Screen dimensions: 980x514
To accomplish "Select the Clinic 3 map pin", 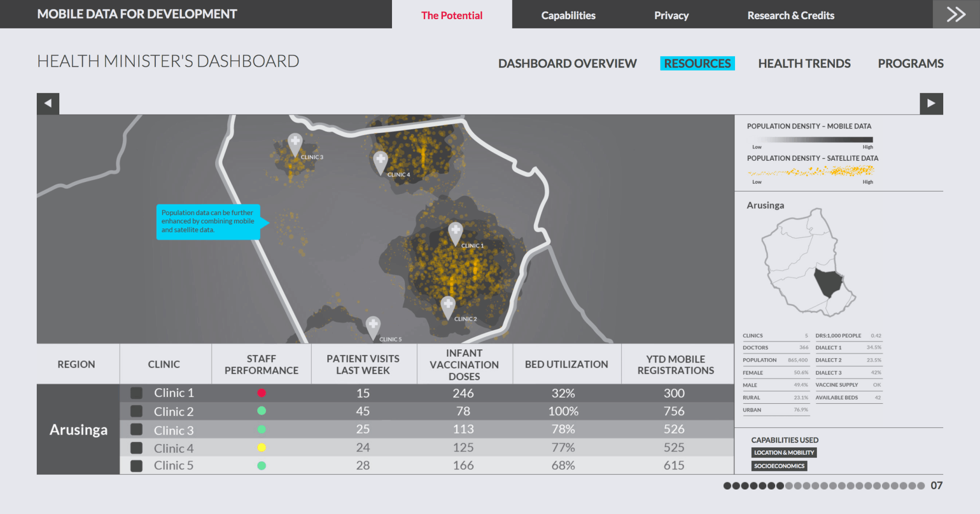I will (x=295, y=143).
